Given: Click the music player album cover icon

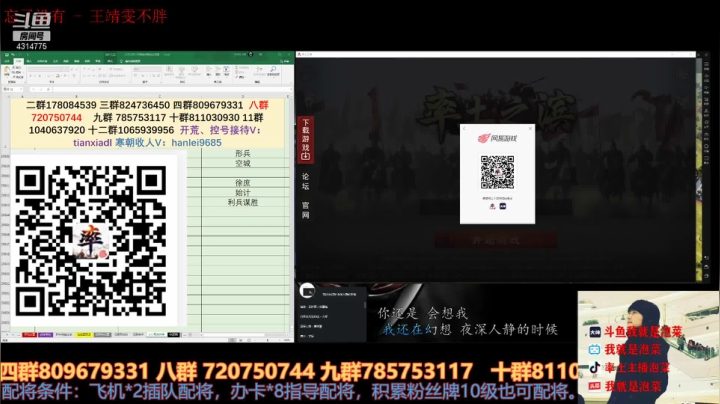Looking at the screenshot, I should tap(307, 291).
